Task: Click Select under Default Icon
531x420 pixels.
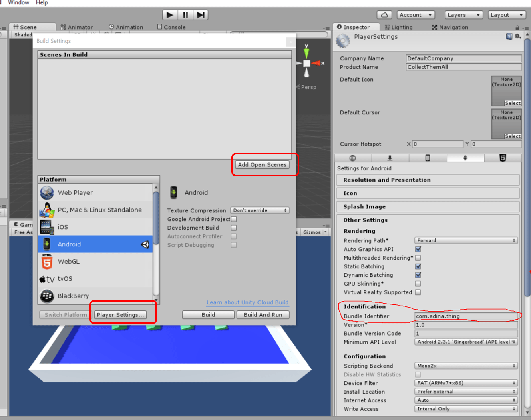Action: (x=513, y=103)
